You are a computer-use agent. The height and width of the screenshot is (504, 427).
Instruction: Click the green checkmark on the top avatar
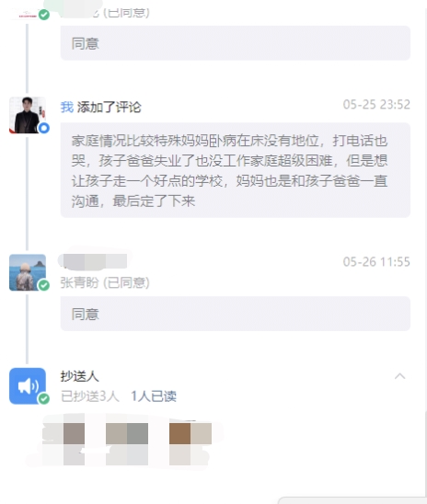click(44, 15)
